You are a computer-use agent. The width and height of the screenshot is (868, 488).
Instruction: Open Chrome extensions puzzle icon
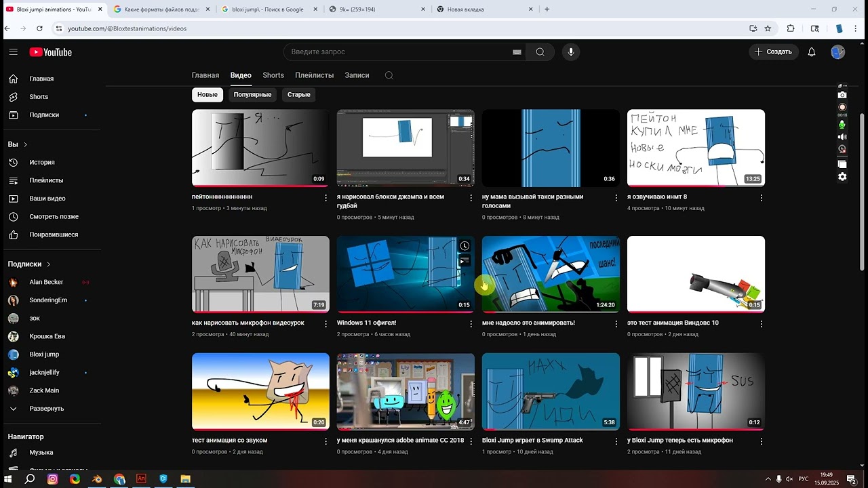point(791,28)
